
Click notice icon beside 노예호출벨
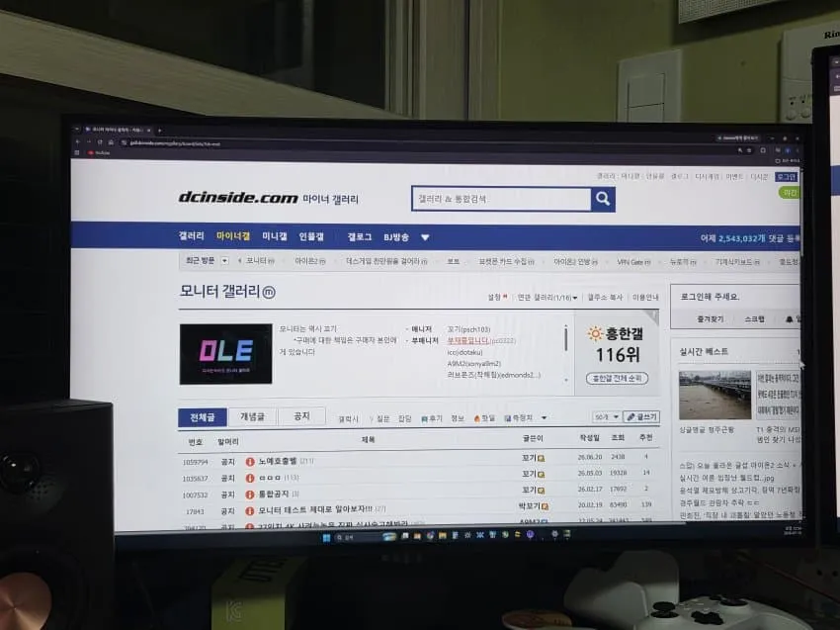(250, 462)
